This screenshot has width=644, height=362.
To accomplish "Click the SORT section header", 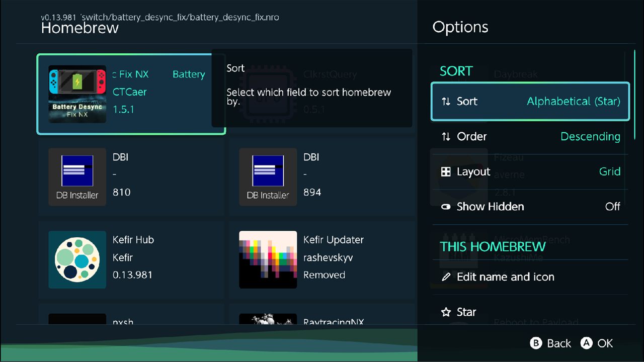I will pyautogui.click(x=456, y=71).
